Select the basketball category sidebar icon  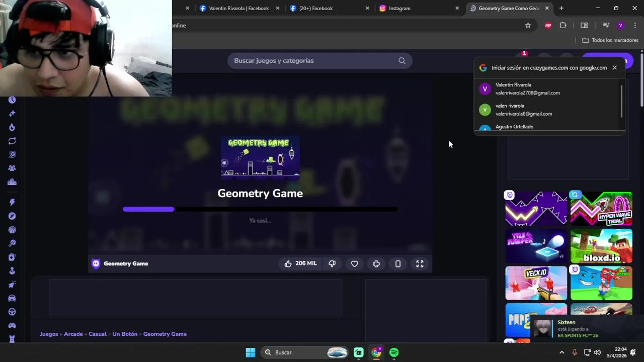click(x=12, y=230)
